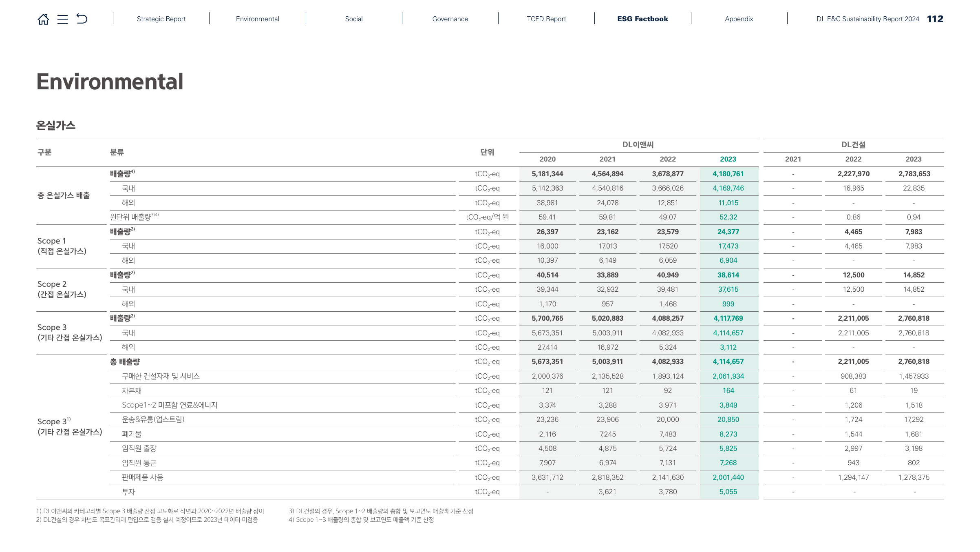The image size is (980, 552).
Task: Open the Social section tab
Action: 353,19
